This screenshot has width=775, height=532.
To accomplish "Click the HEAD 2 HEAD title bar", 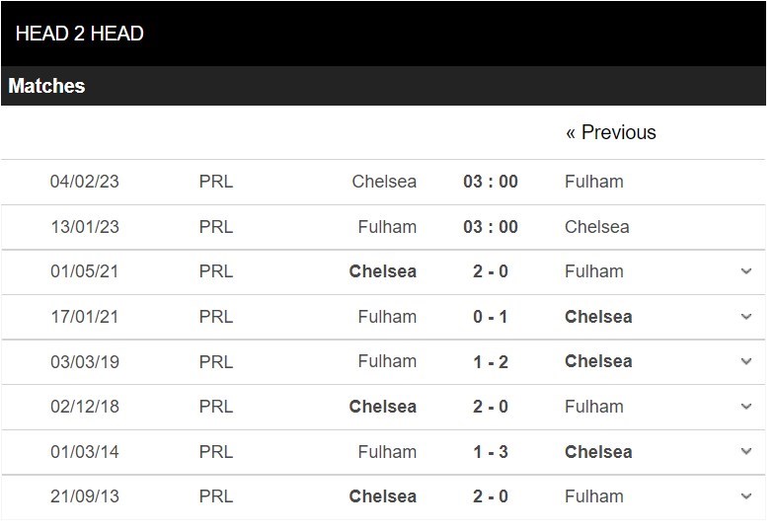I will 80,34.
